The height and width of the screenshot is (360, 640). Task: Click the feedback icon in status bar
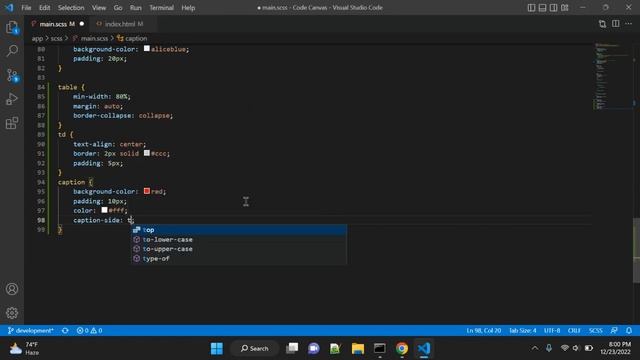pyautogui.click(x=614, y=330)
